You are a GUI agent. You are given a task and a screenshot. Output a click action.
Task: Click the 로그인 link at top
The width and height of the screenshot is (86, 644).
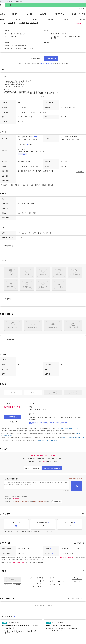click(x=80, y=9)
